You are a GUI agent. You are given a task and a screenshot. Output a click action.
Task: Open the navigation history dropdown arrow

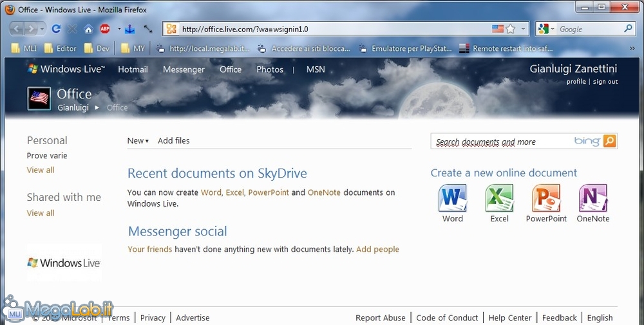pos(42,29)
